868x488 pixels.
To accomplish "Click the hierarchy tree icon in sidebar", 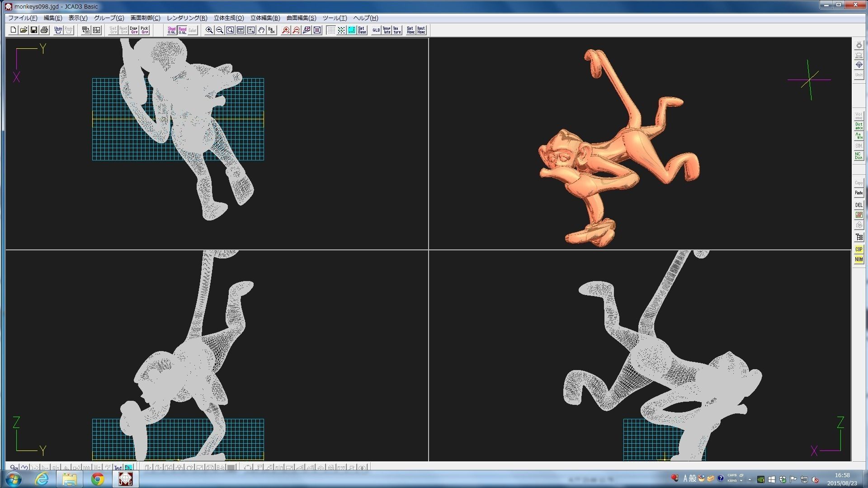I will [859, 237].
